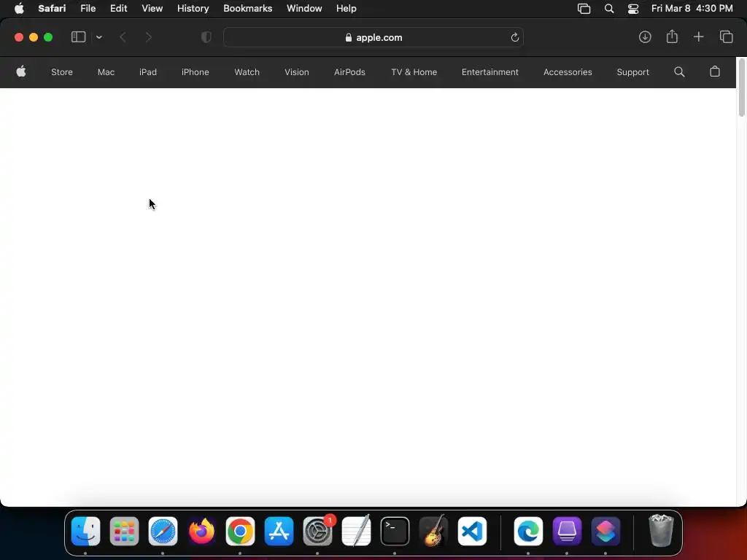Open the shopping bag icon
Image resolution: width=747 pixels, height=560 pixels.
715,71
